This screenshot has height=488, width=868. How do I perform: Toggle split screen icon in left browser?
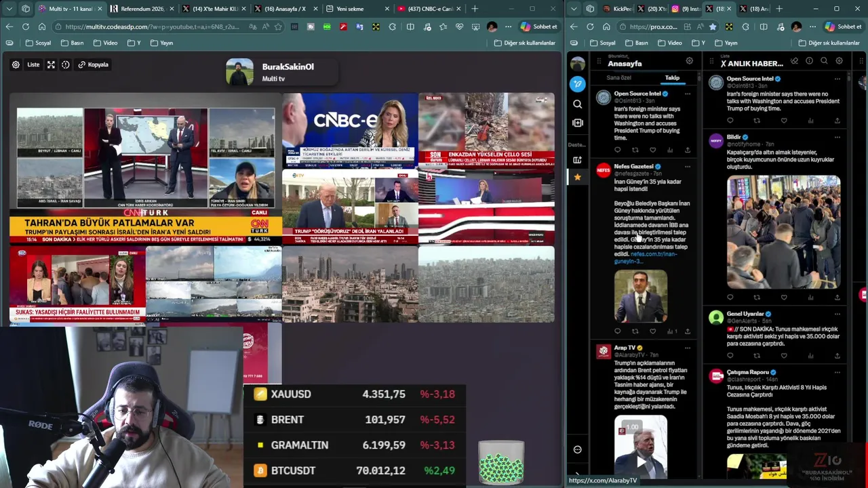coord(410,26)
